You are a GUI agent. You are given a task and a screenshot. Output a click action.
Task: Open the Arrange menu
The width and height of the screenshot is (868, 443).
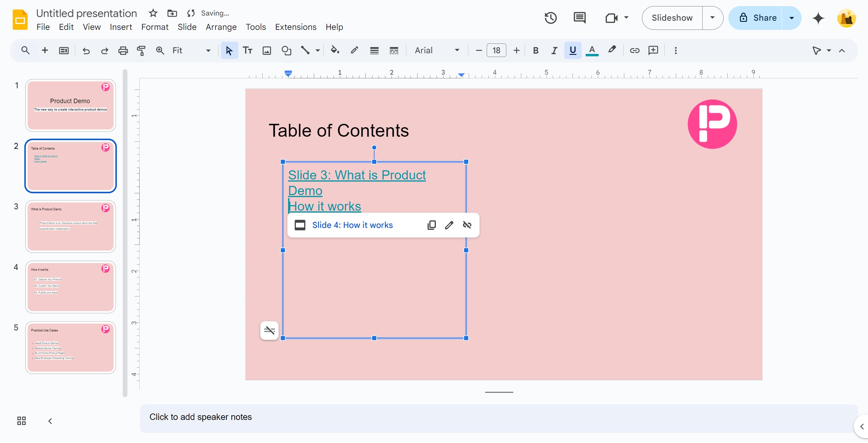221,27
